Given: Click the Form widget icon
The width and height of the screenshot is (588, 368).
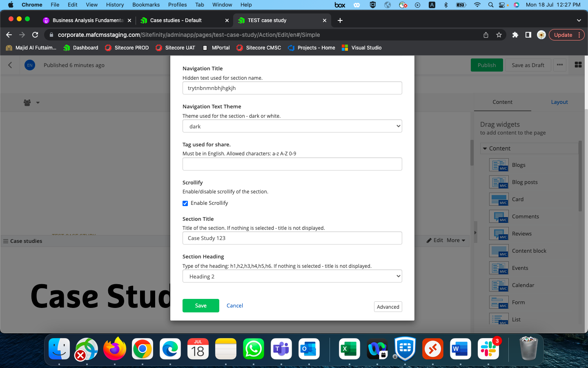Looking at the screenshot, I should coord(499,303).
